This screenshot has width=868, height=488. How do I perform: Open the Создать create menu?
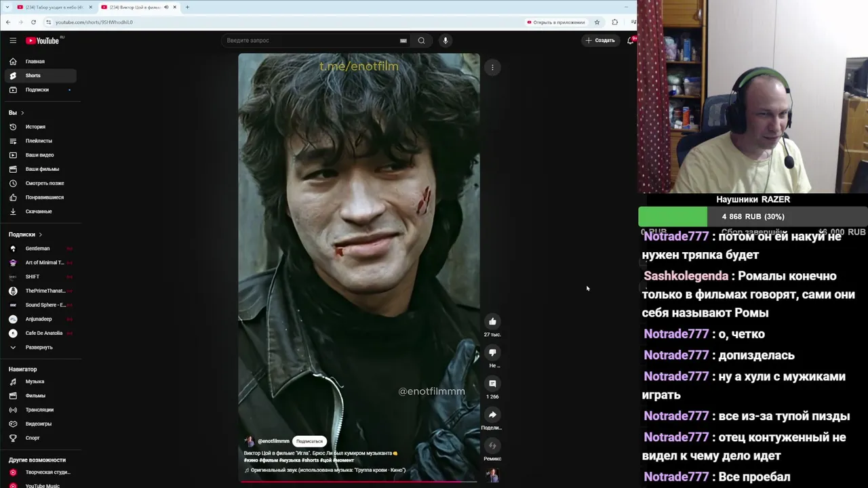click(601, 41)
